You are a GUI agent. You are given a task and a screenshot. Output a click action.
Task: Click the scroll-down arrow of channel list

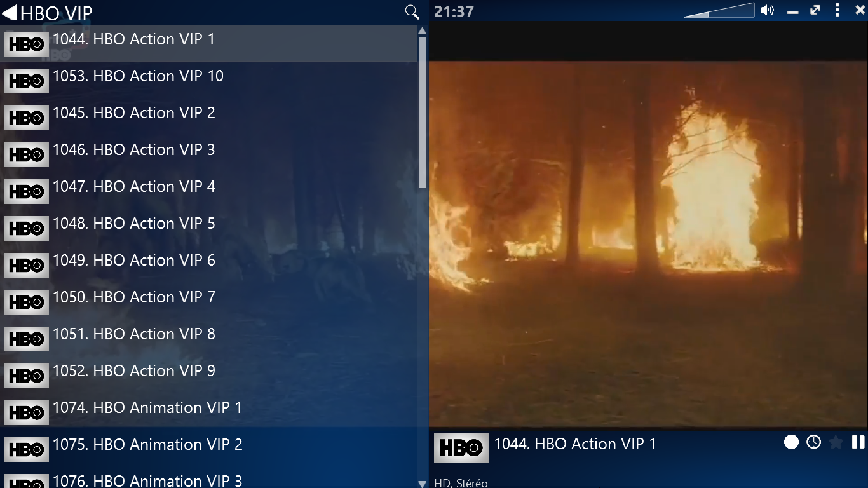pyautogui.click(x=423, y=484)
